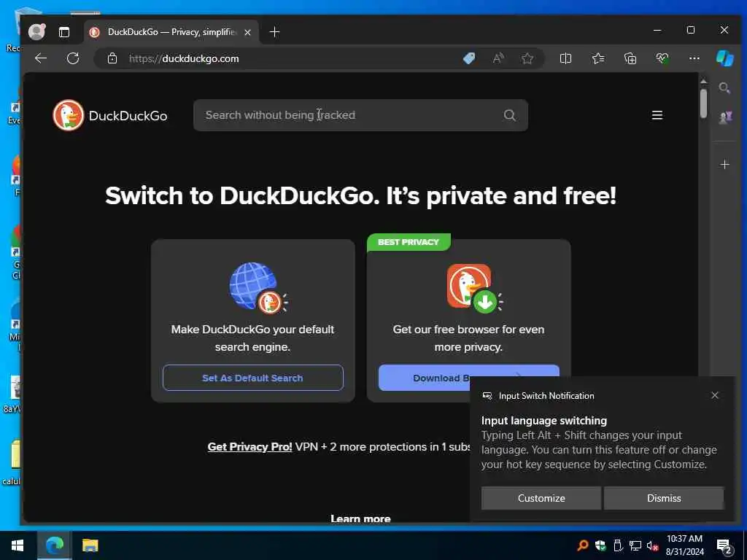Click Microsoft Edge taskbar icon

54,545
